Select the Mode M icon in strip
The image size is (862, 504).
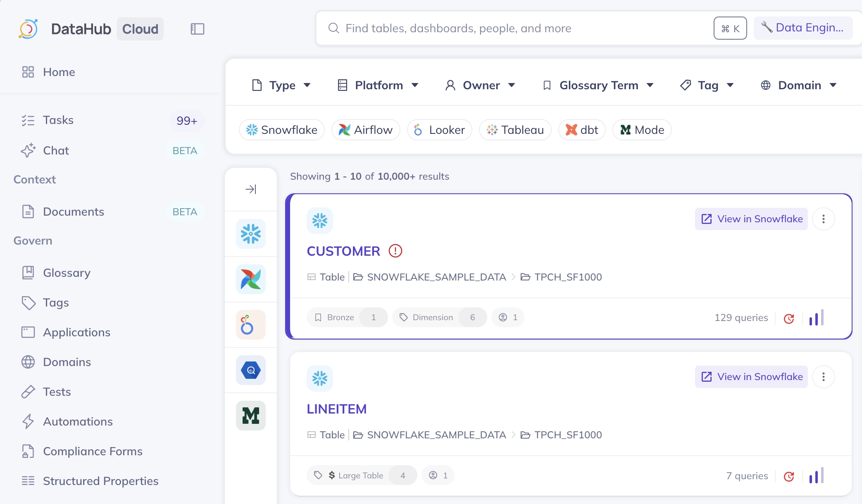(x=250, y=416)
